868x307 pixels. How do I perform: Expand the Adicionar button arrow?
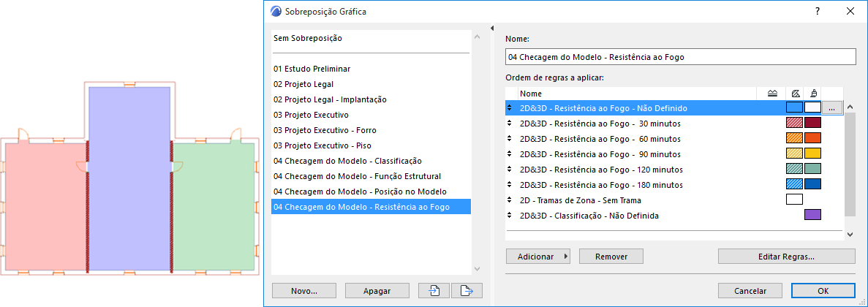(x=567, y=257)
